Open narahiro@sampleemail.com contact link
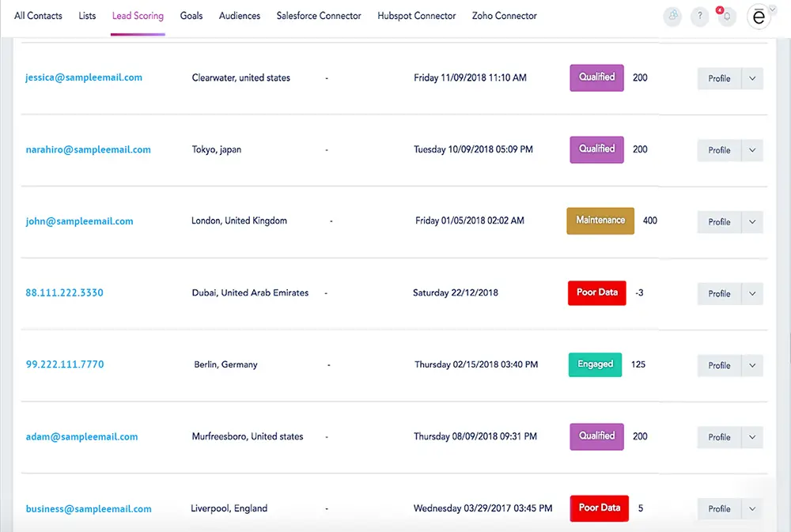This screenshot has height=532, width=791. click(88, 149)
